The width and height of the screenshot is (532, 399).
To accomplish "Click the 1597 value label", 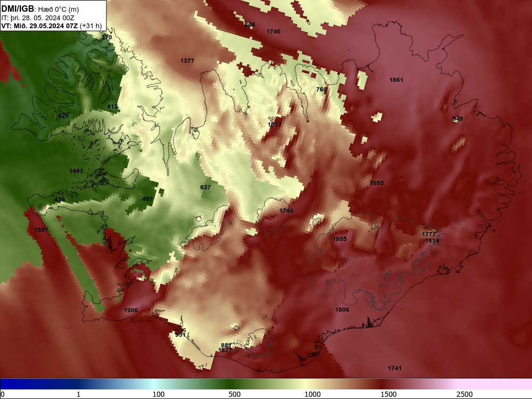I will pos(41,230).
